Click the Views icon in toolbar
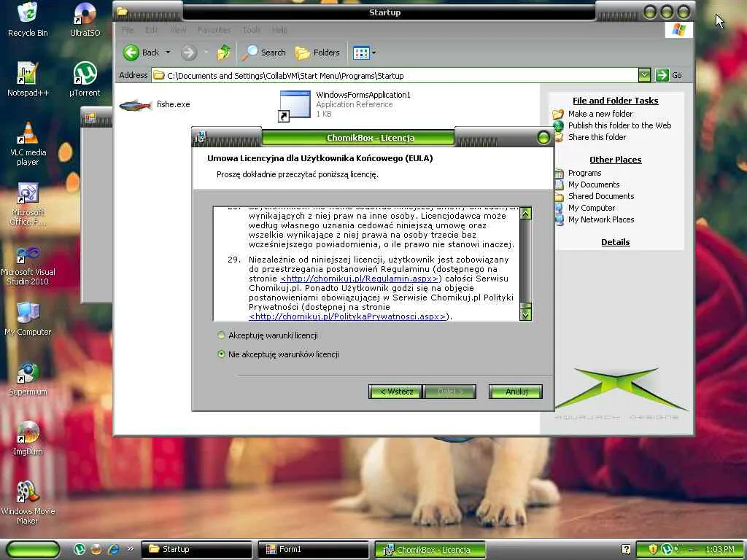The width and height of the screenshot is (747, 560). 361,52
